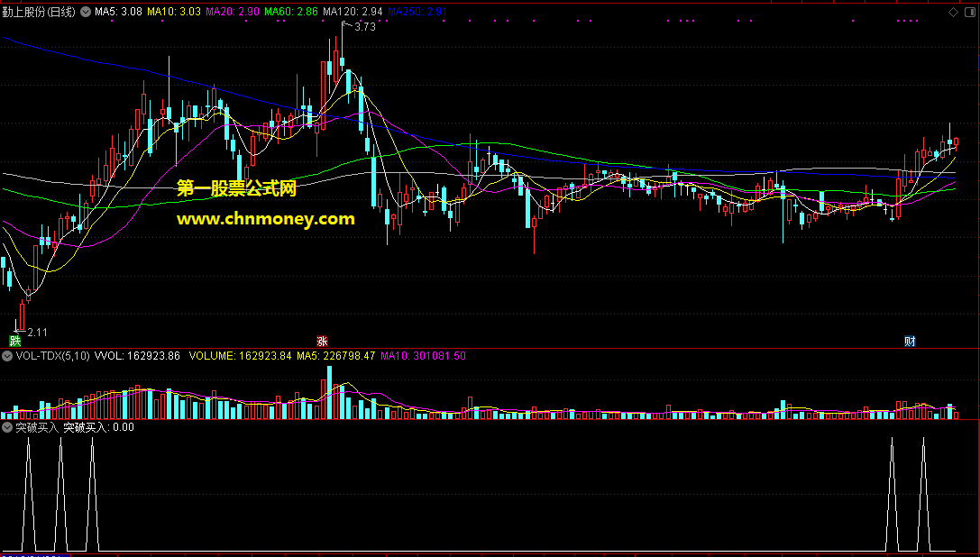Select the MA60: 2.86 label

(x=291, y=12)
